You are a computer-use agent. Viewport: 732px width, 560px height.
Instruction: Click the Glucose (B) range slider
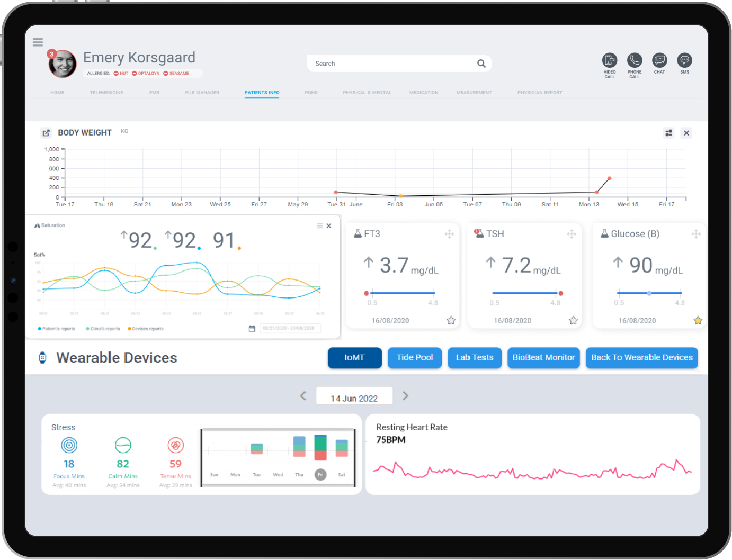tap(649, 293)
